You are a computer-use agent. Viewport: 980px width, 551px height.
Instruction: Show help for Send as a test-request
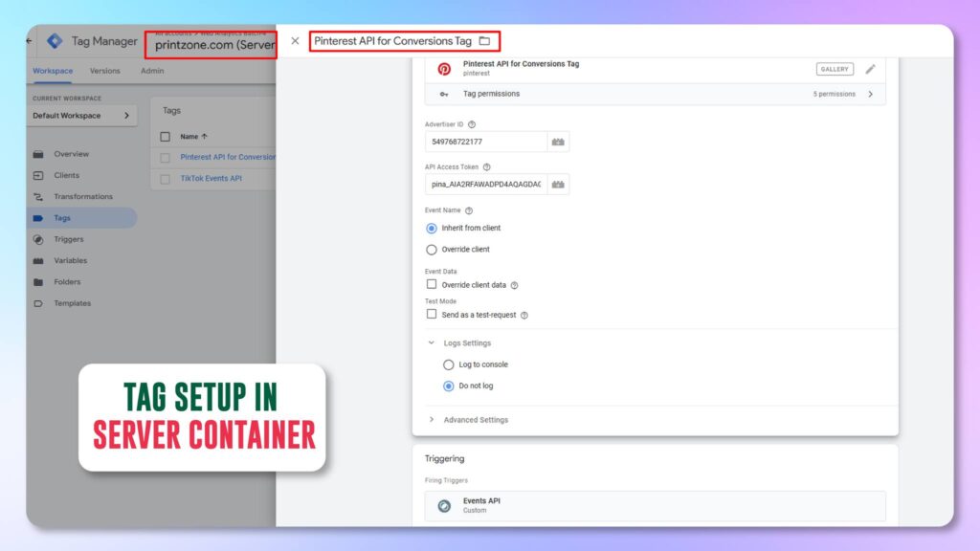(524, 316)
